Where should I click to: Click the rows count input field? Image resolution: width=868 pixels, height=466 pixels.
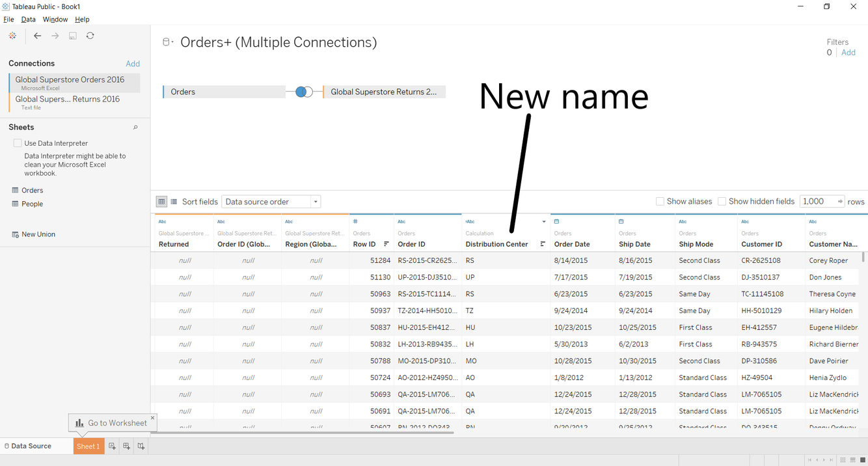click(817, 202)
